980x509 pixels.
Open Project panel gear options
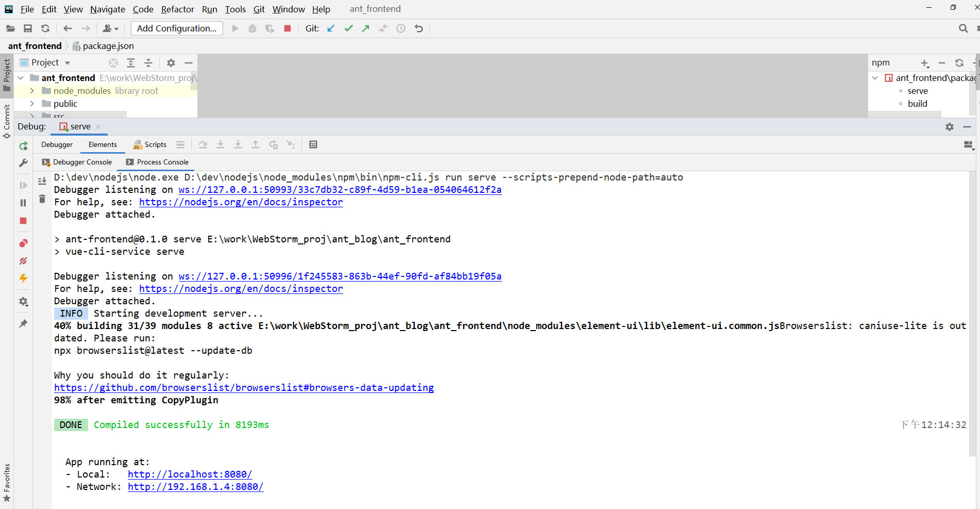tap(171, 62)
